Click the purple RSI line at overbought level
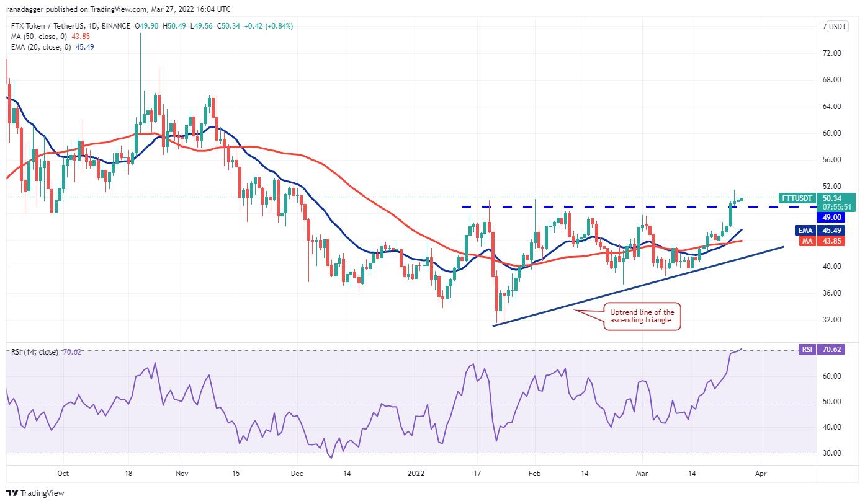This screenshot has height=504, width=865. (738, 351)
